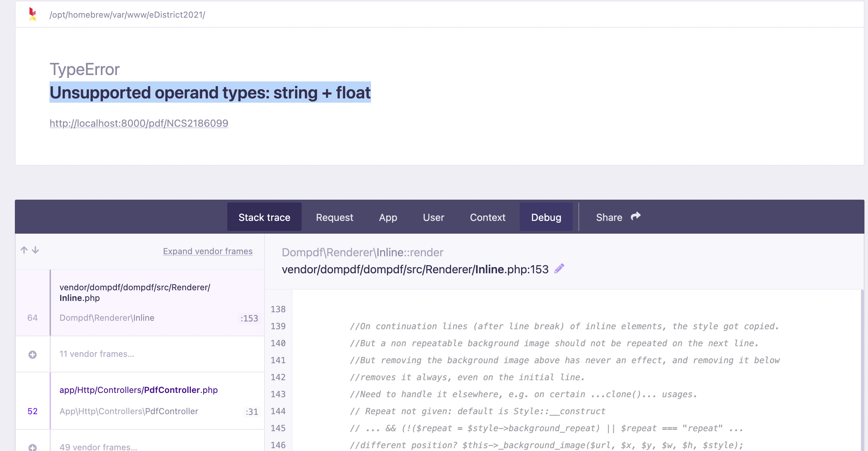Select the Stack trace tab
868x451 pixels.
tap(264, 217)
